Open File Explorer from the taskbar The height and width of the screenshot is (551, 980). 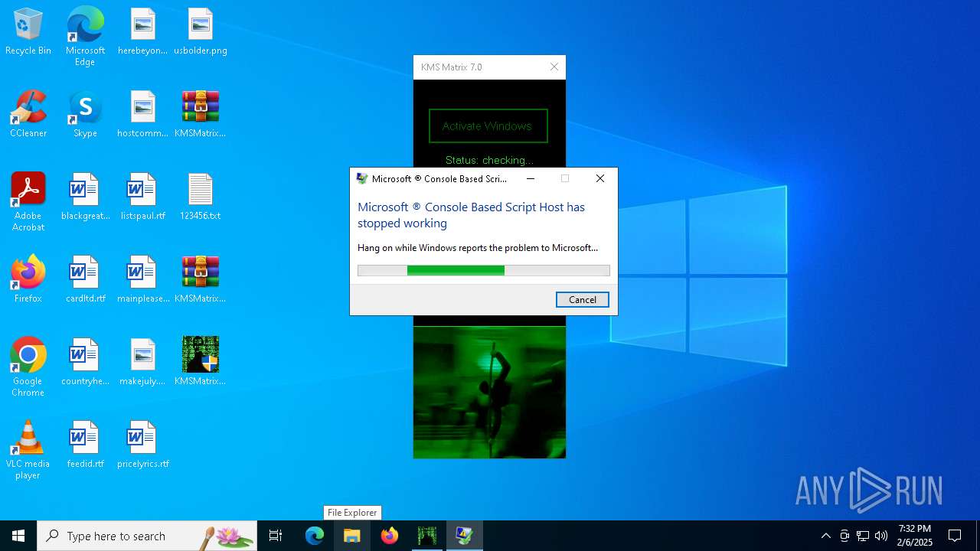(352, 536)
